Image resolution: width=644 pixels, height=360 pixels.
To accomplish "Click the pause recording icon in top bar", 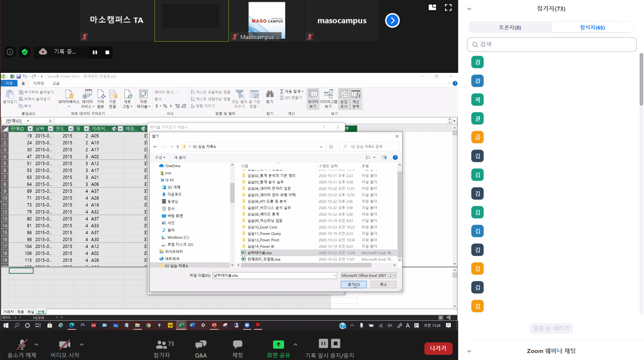I will click(95, 52).
